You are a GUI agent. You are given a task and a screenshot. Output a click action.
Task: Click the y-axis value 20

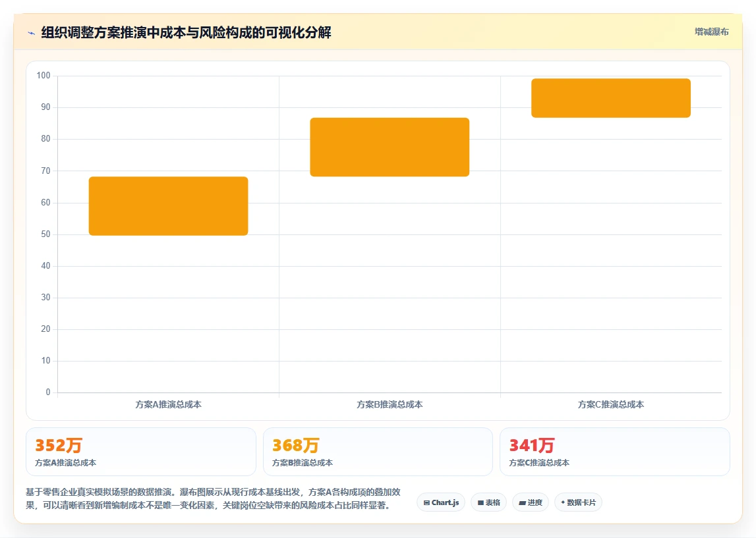(x=45, y=329)
